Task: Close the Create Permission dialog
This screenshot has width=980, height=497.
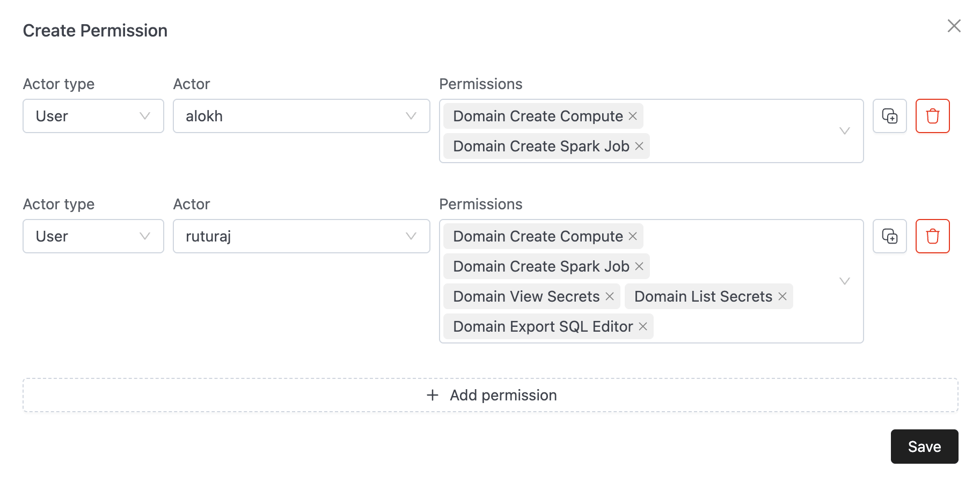Action: [x=954, y=26]
